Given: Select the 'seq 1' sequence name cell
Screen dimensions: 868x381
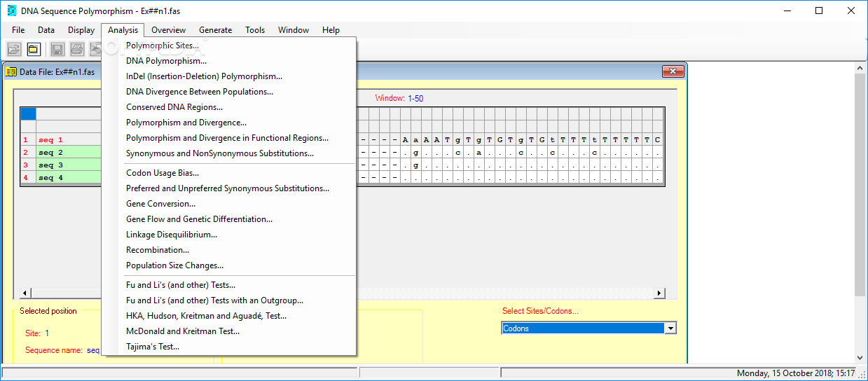Looking at the screenshot, I should pyautogui.click(x=69, y=140).
